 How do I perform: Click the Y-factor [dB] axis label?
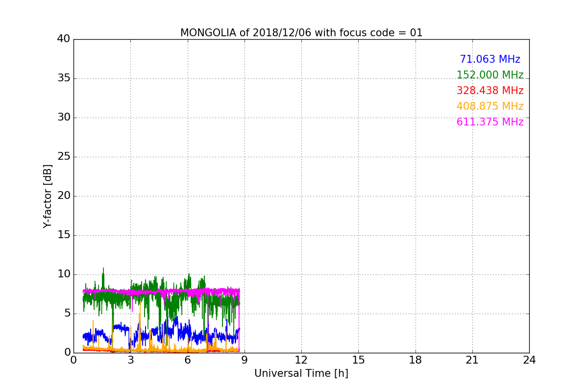coord(48,196)
